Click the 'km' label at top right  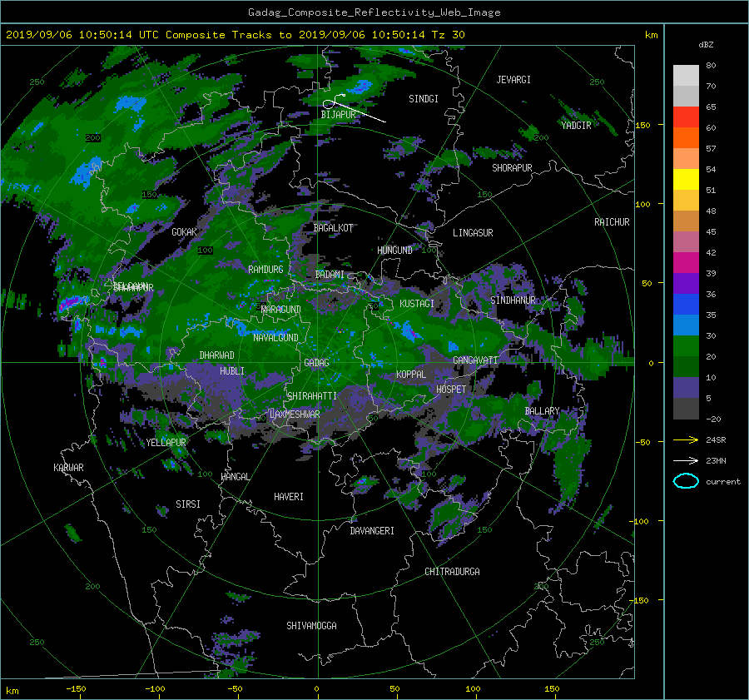651,35
